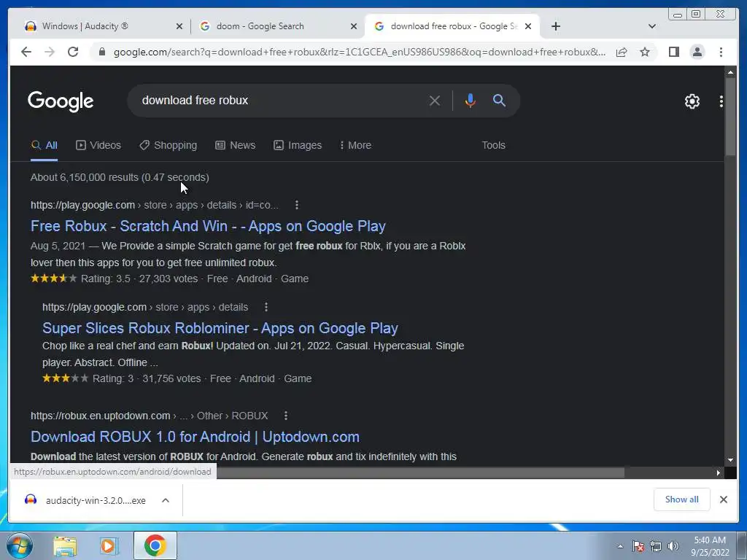
Task: Click the scroll down arrow of the page
Action: [x=730, y=460]
